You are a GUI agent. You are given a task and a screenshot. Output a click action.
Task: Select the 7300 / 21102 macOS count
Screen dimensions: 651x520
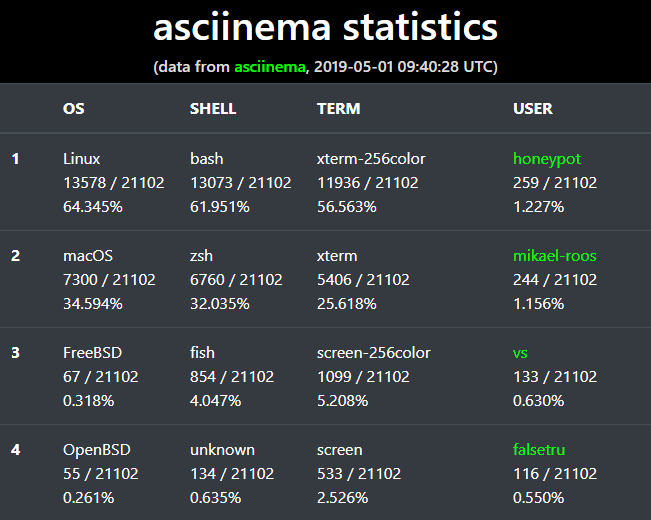point(109,280)
